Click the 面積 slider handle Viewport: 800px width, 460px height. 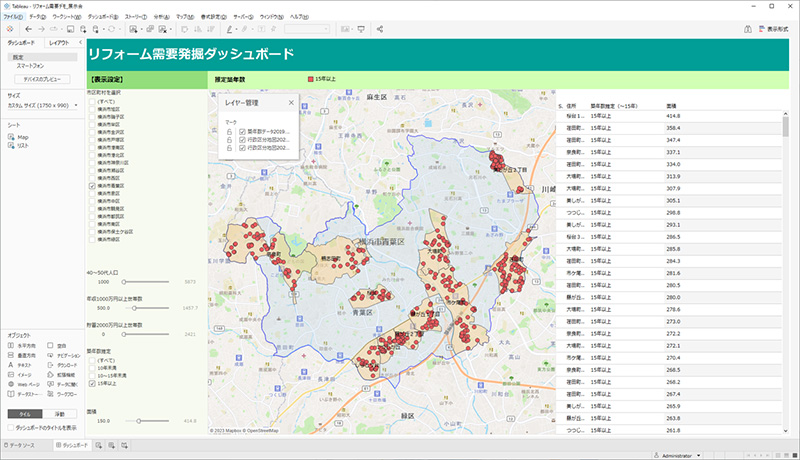(x=139, y=421)
